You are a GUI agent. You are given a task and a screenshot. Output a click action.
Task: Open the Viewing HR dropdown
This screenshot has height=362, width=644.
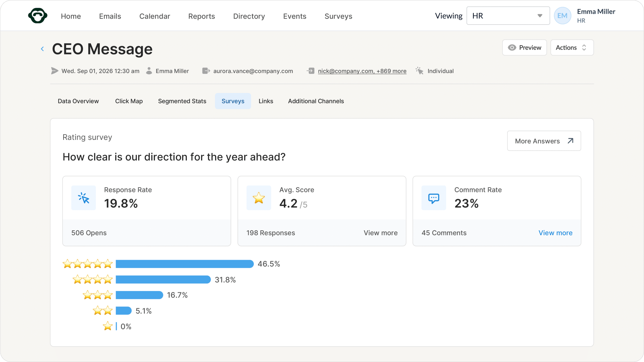tap(508, 16)
